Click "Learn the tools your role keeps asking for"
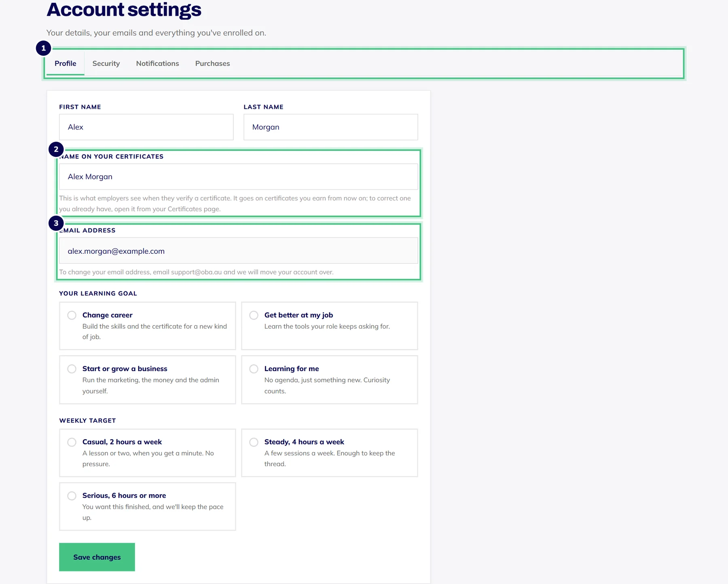The width and height of the screenshot is (728, 584). point(327,326)
